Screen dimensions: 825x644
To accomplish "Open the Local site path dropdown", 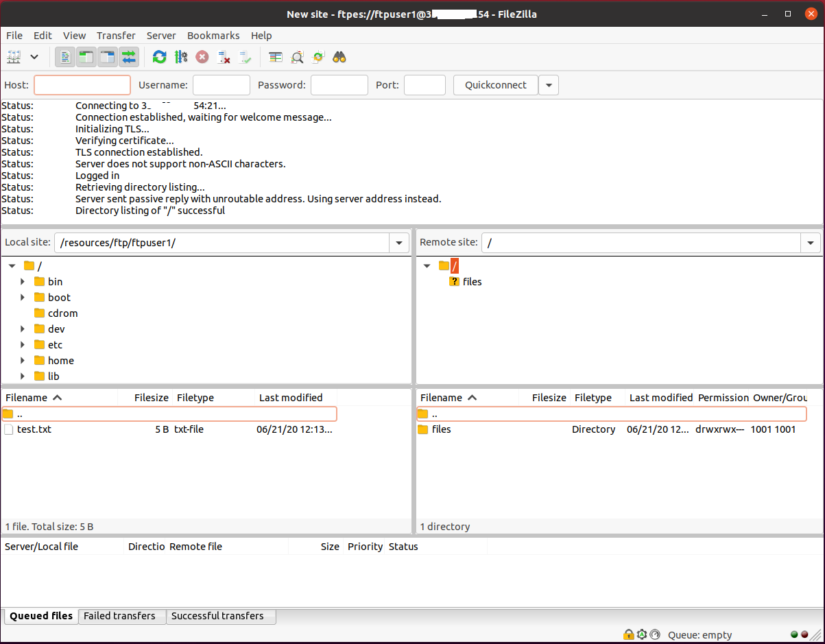I will coord(399,243).
